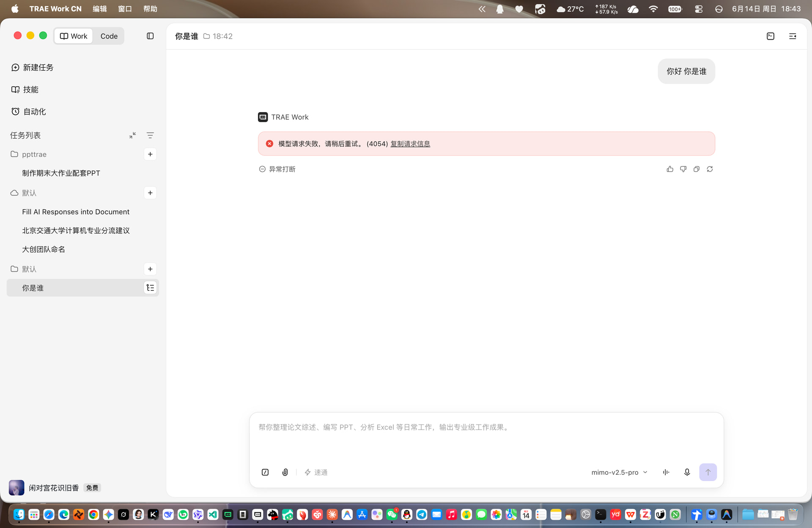The height and width of the screenshot is (528, 812).
Task: Open slash command icon in input box
Action: (265, 472)
